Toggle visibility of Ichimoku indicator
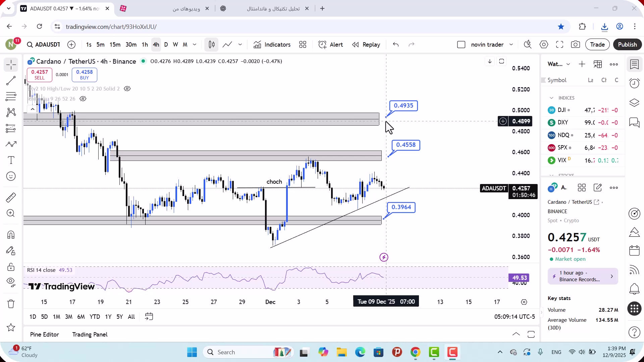This screenshot has width=644, height=362. [83, 99]
